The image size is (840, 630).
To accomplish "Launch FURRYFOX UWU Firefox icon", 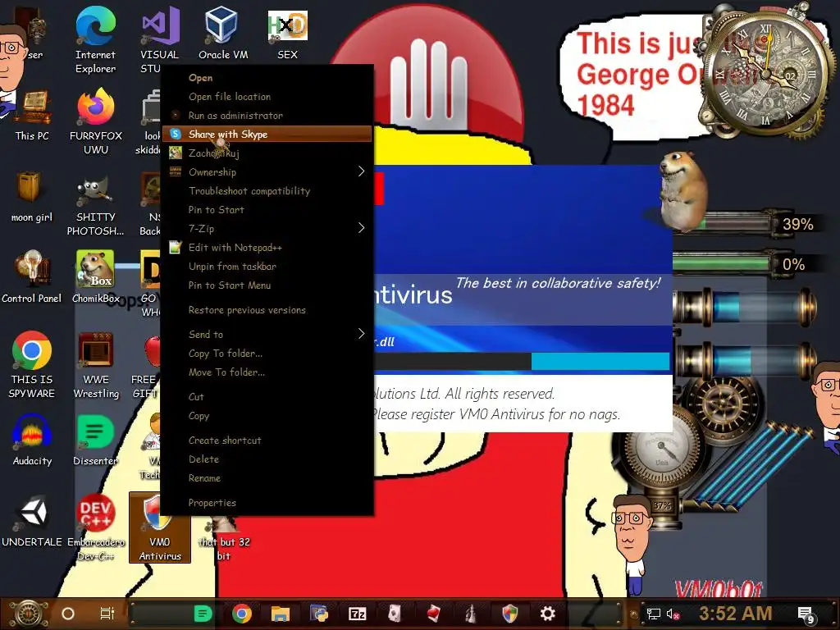I will click(95, 121).
